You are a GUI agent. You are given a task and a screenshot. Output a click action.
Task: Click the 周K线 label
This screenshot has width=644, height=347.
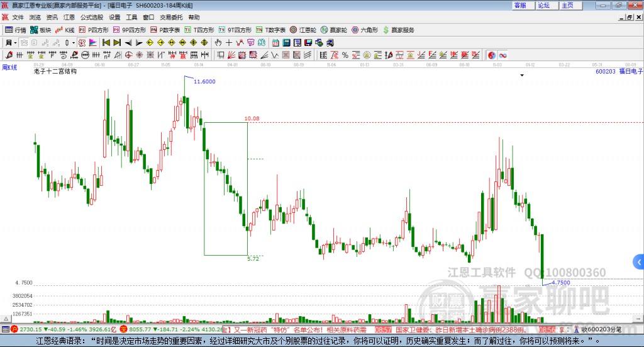[9, 67]
